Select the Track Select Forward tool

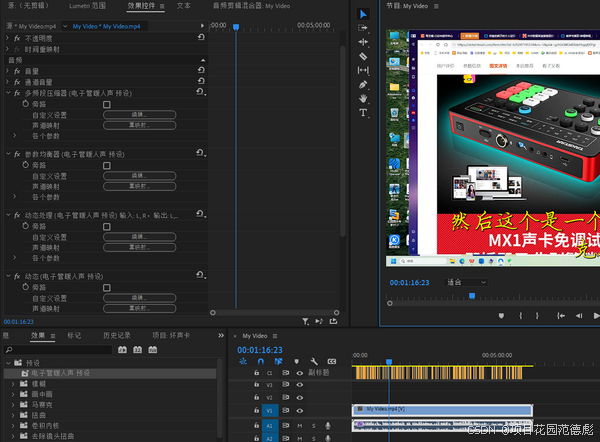click(363, 28)
